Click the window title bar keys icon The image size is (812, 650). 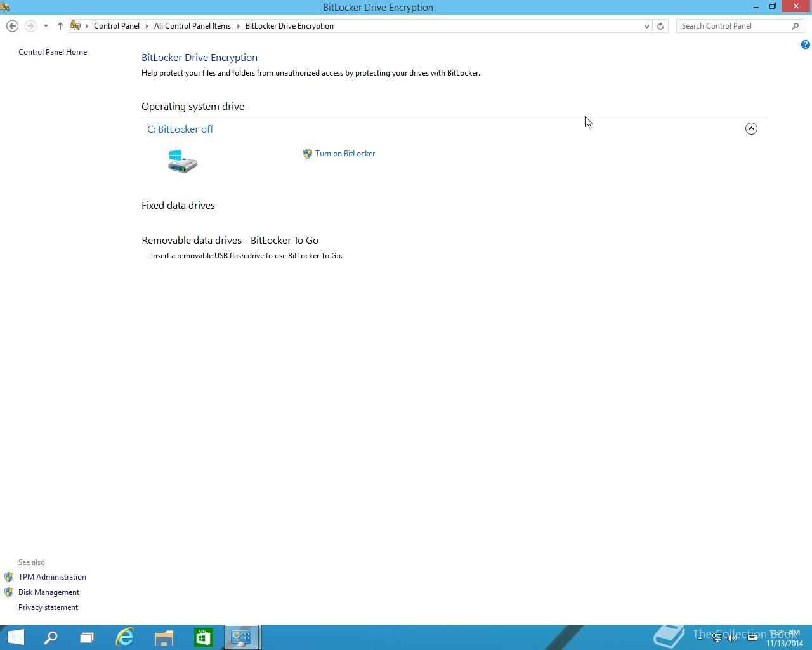click(x=5, y=7)
